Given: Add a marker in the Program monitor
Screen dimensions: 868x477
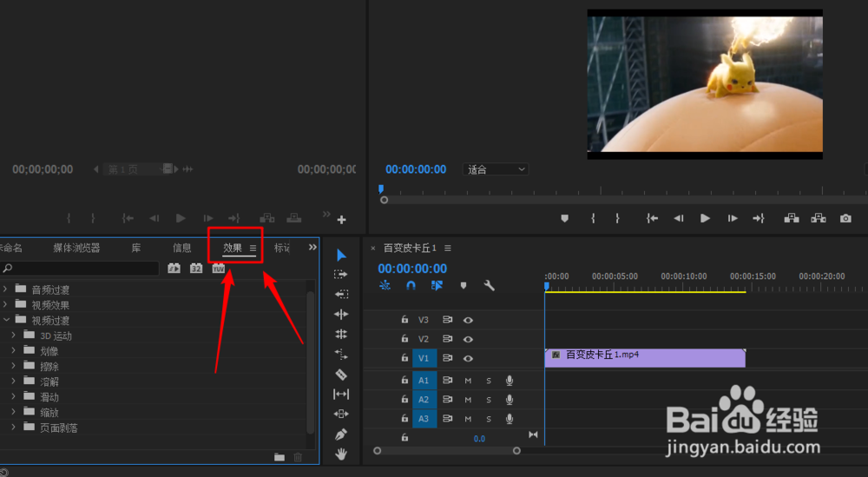Looking at the screenshot, I should [565, 218].
